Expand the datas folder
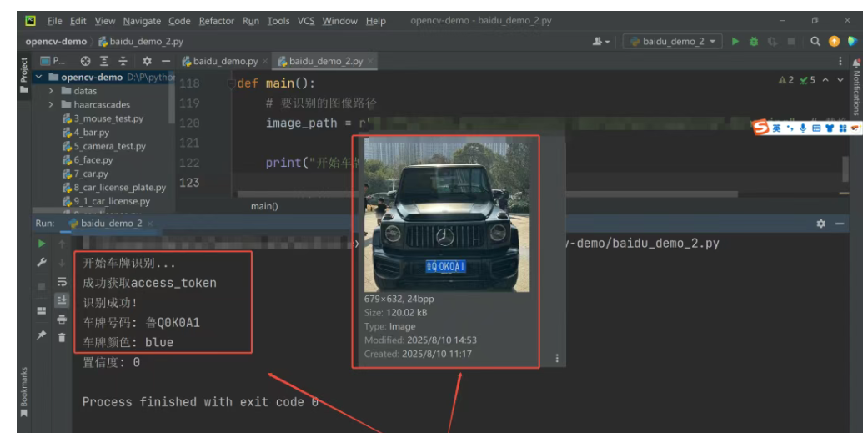The height and width of the screenshot is (433, 868). click(51, 91)
